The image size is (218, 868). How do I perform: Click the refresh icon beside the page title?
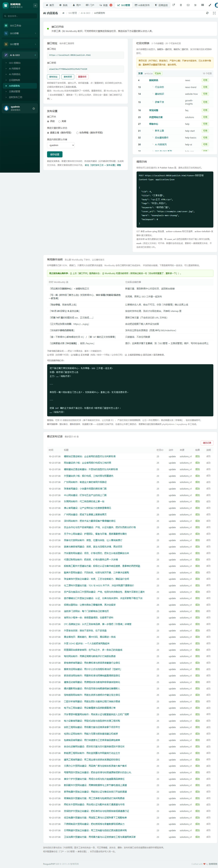[207, 13]
